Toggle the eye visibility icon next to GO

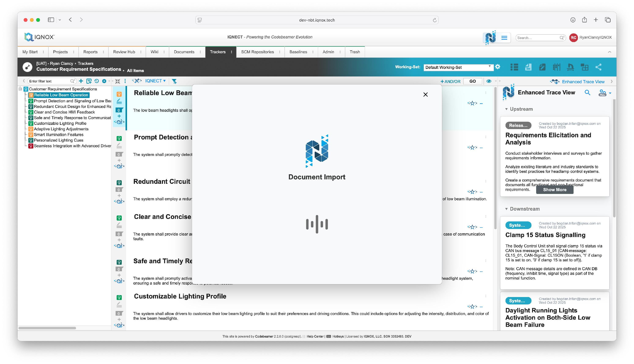[x=489, y=81]
